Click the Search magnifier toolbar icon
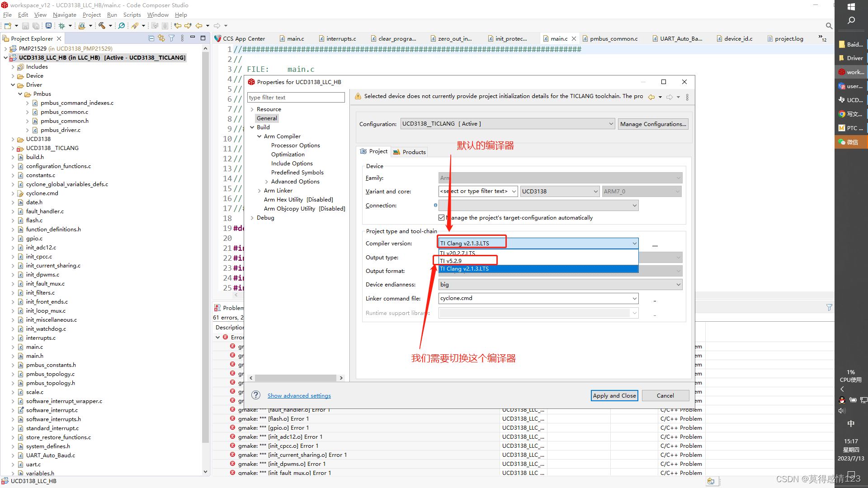The image size is (868, 488). (x=122, y=26)
